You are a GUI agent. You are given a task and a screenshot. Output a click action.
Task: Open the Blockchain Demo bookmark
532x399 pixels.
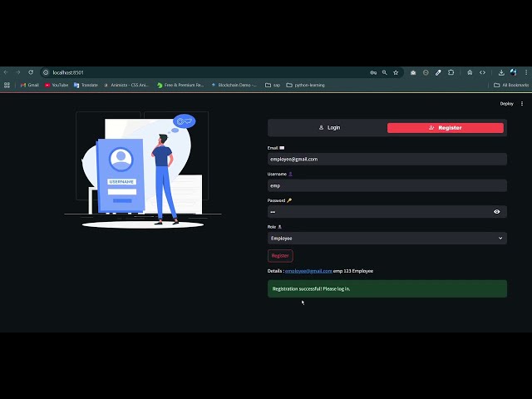[234, 85]
